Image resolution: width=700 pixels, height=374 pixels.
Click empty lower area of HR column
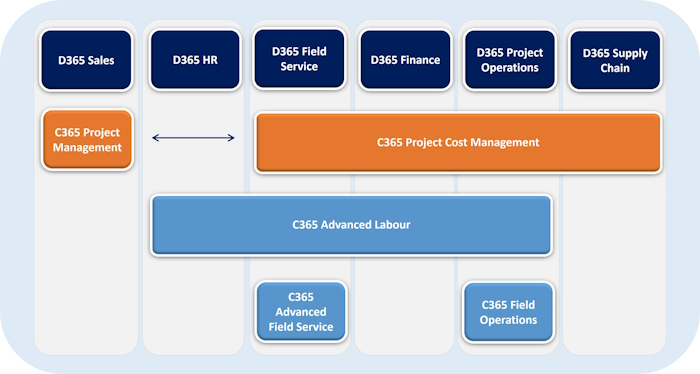pos(193,308)
